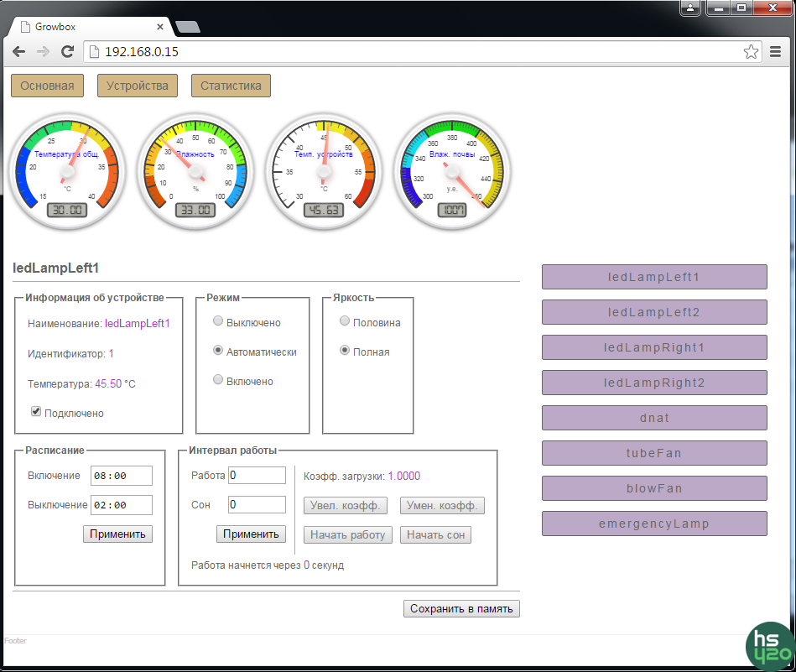Bookmark this page with the star icon

751,52
